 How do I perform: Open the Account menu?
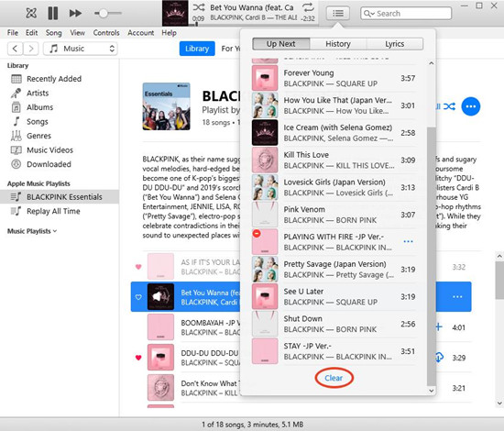(141, 33)
